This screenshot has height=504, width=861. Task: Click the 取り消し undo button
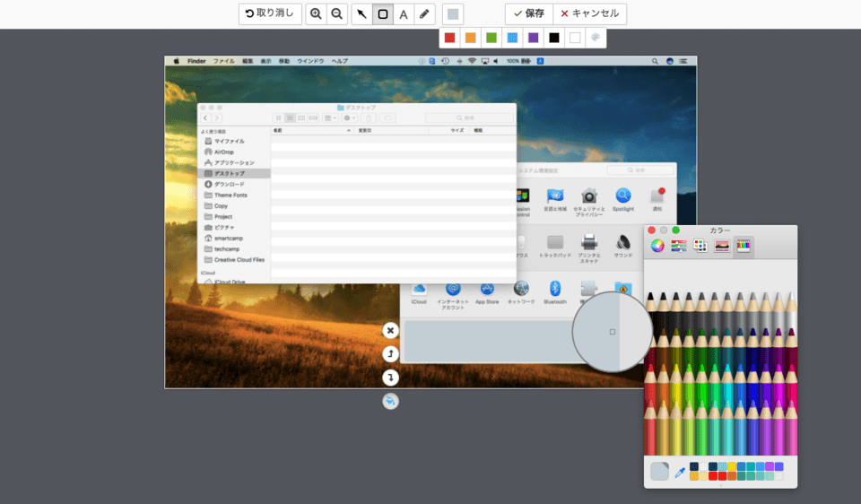[270, 13]
